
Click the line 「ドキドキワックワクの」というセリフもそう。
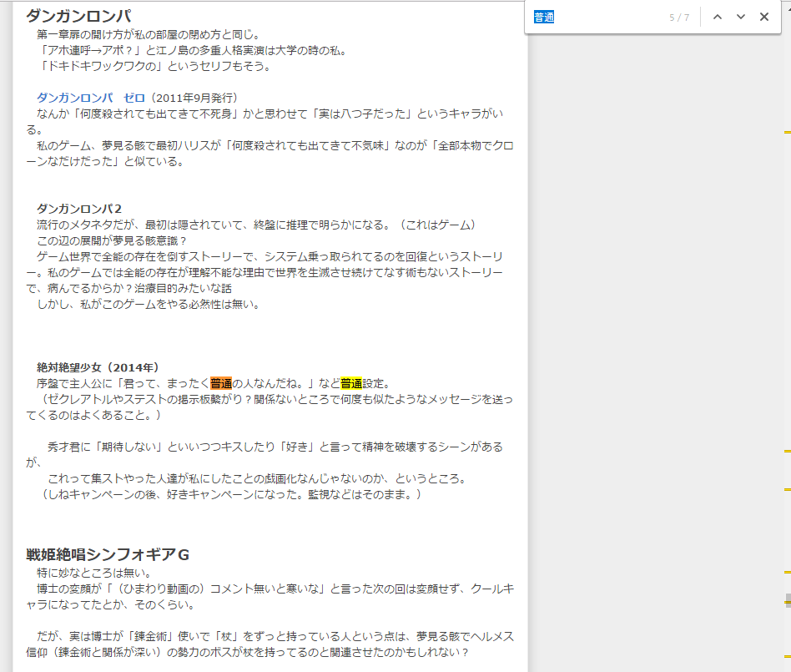(154, 66)
